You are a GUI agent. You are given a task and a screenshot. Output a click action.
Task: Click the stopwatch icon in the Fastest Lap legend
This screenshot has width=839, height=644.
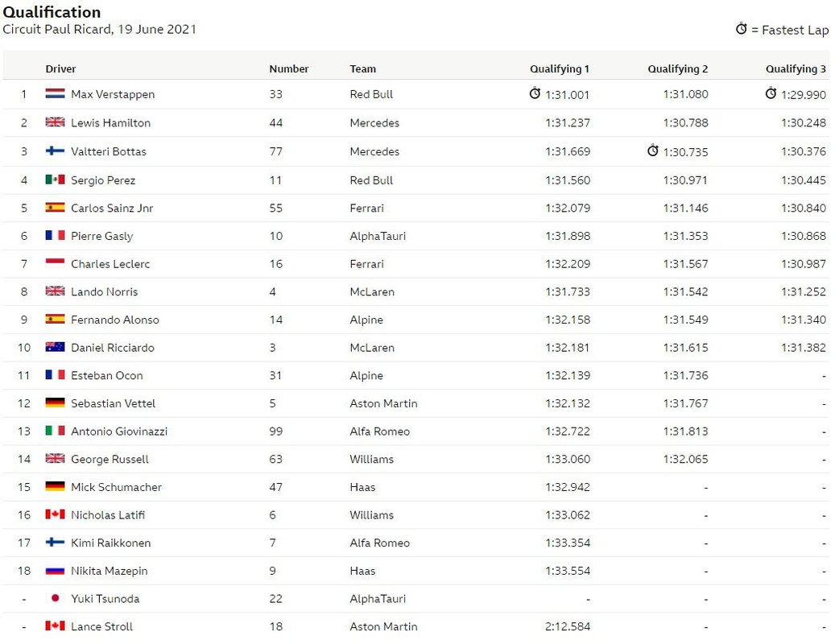(x=741, y=28)
